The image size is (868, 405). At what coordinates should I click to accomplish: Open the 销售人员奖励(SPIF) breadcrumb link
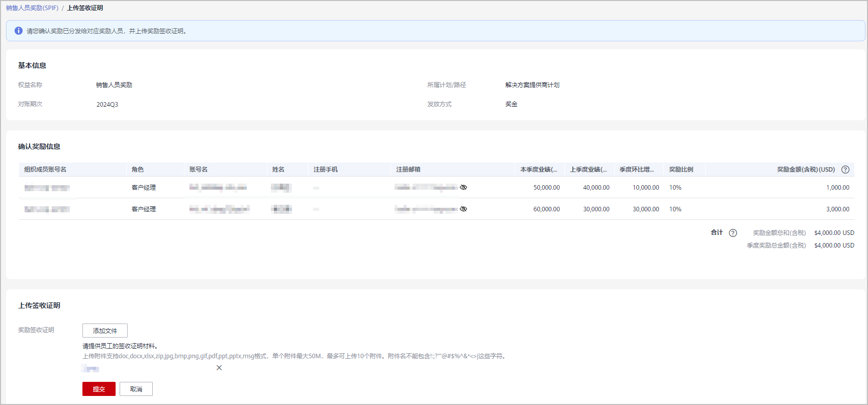coord(32,8)
